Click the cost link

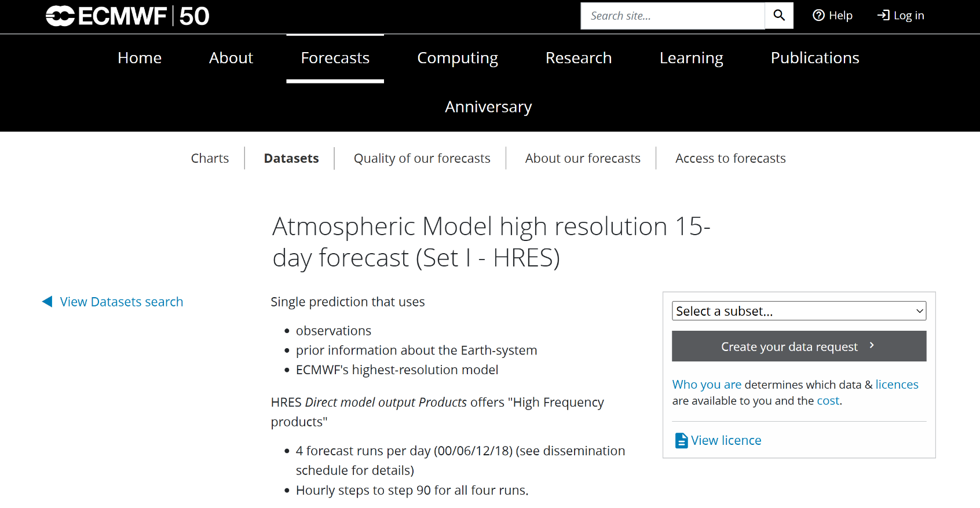coord(828,401)
